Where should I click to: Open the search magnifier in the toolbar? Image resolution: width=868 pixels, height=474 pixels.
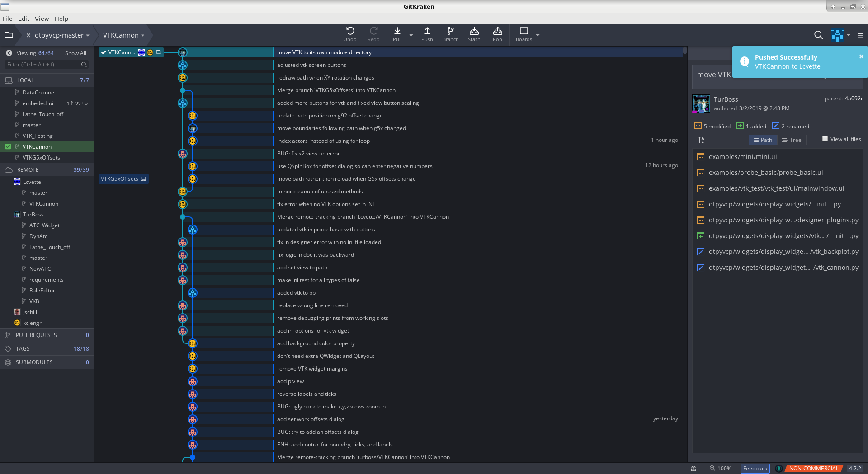818,35
